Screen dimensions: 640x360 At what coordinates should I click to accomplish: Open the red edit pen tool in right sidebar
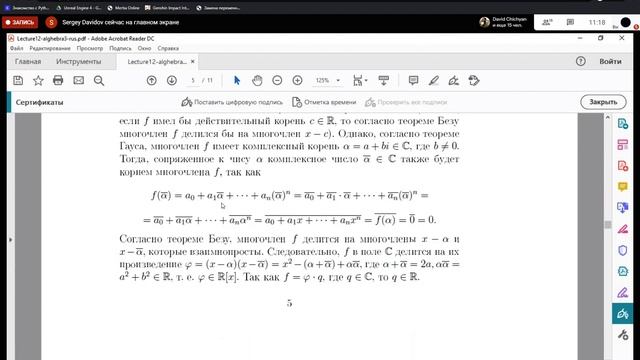coord(622,229)
